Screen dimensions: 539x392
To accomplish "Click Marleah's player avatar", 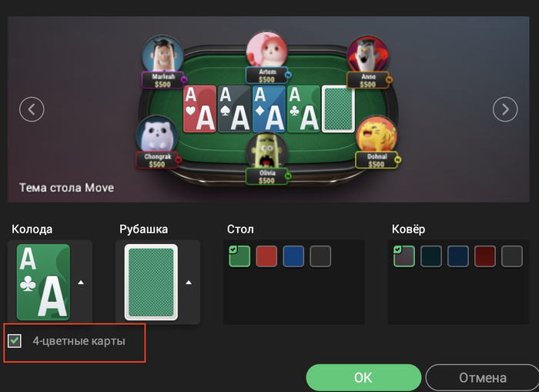I will 162,55.
